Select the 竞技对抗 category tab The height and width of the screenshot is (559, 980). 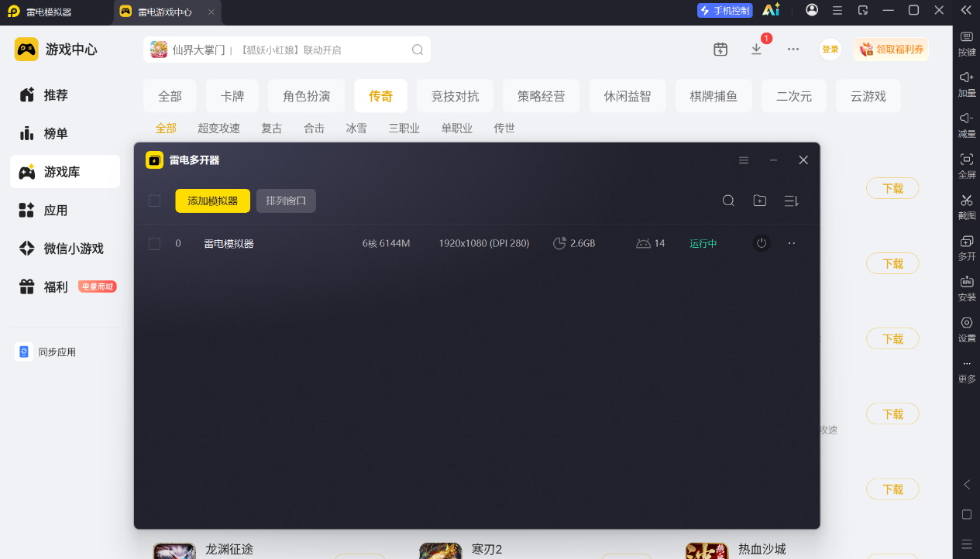456,96
